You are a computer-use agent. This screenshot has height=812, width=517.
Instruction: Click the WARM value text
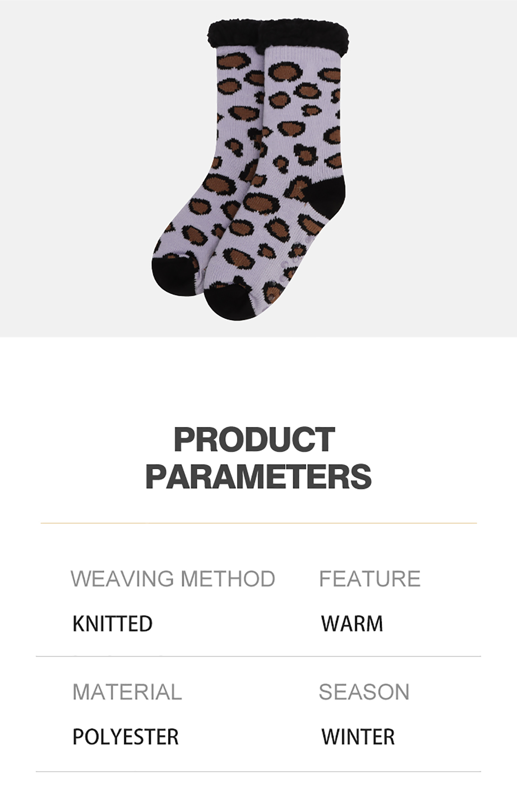[352, 624]
